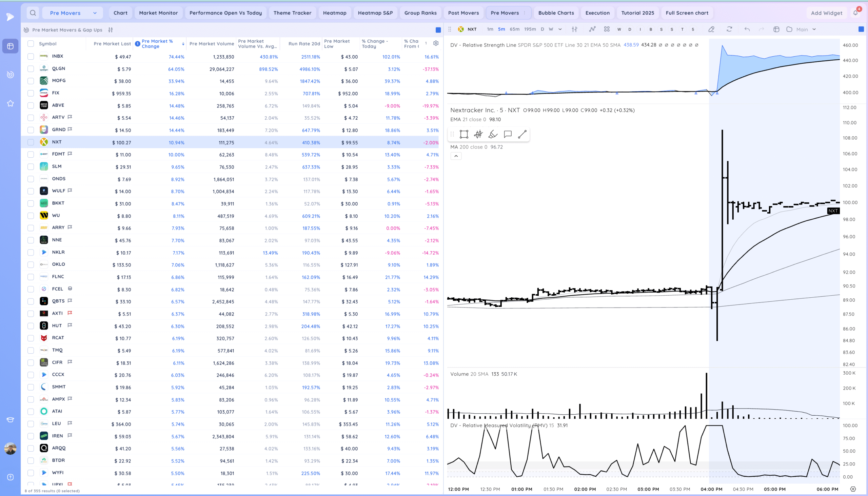Click the Add Widget button
Image resolution: width=868 pixels, height=496 pixels.
(x=826, y=13)
